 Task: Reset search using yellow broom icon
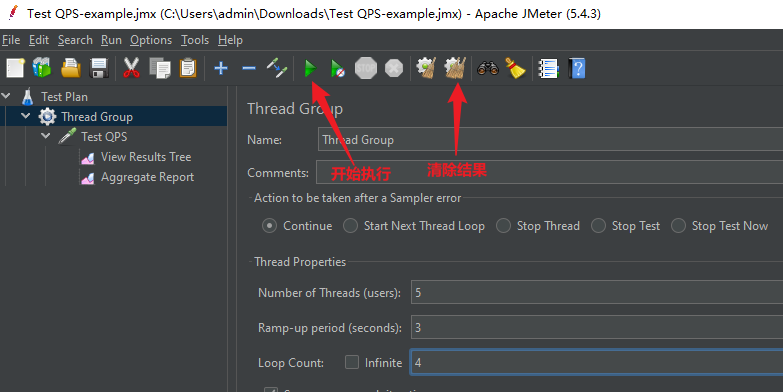[515, 68]
